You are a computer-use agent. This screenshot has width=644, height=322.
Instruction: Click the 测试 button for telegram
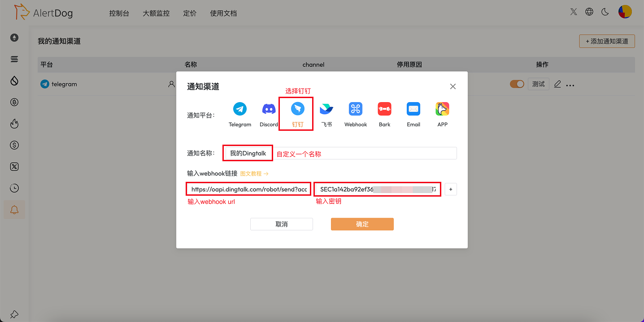[x=539, y=84]
